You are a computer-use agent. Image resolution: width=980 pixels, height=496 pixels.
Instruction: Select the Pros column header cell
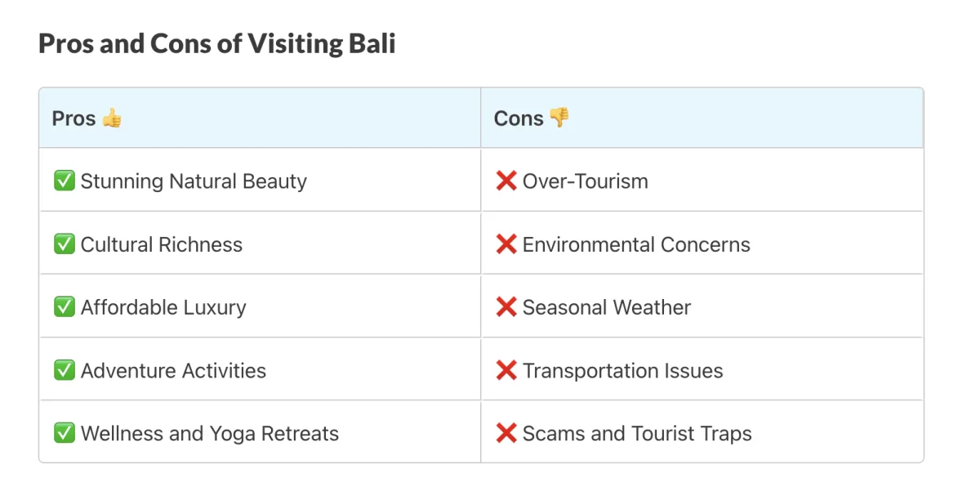click(x=260, y=118)
